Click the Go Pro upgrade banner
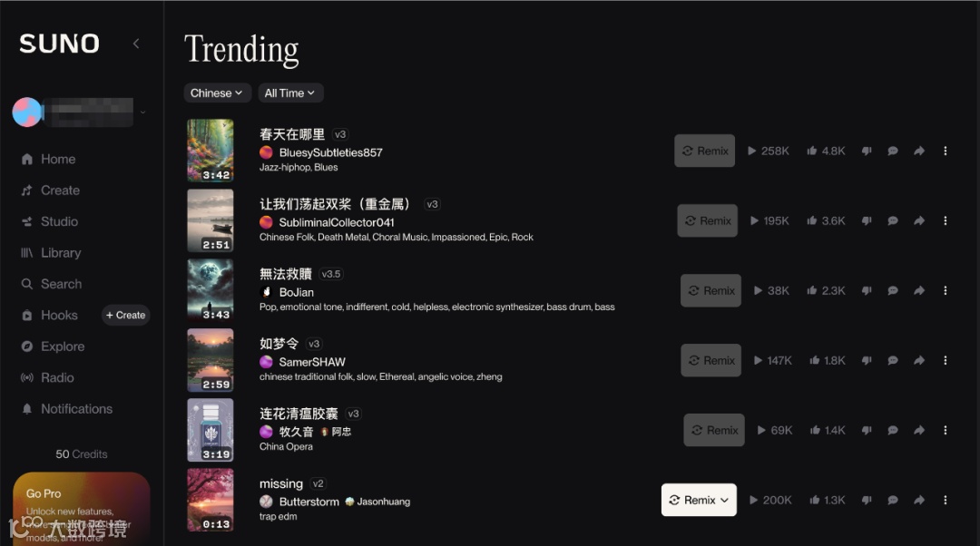Screen dimensions: 980x546 82,509
